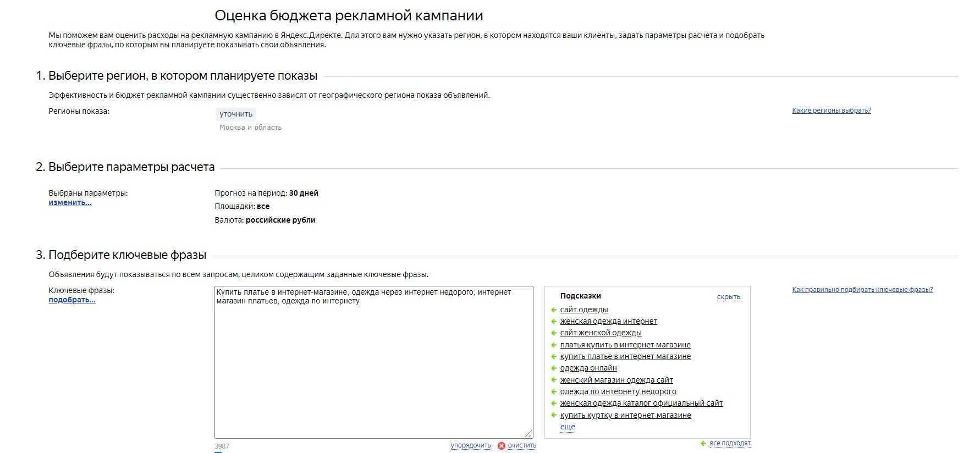Click the green arrow beside 'все подходят'
This screenshot has height=453, width=980.
(x=703, y=444)
